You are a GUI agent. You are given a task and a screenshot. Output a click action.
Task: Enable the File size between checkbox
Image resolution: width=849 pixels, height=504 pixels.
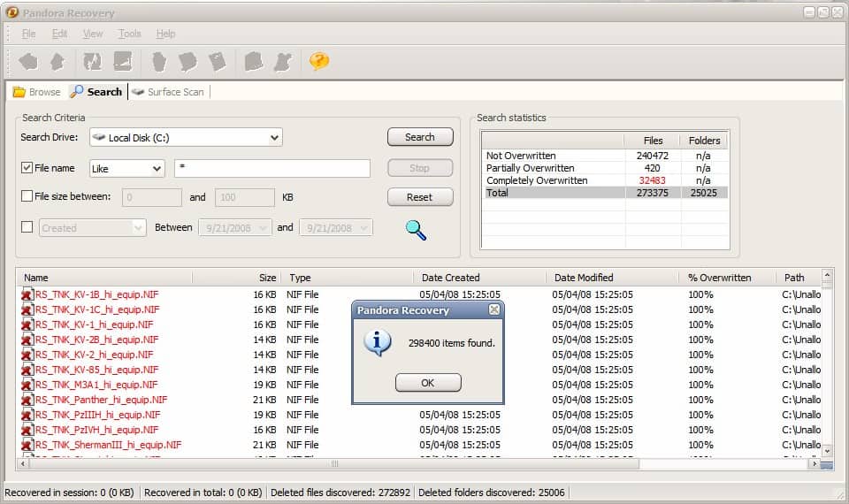[x=27, y=196]
